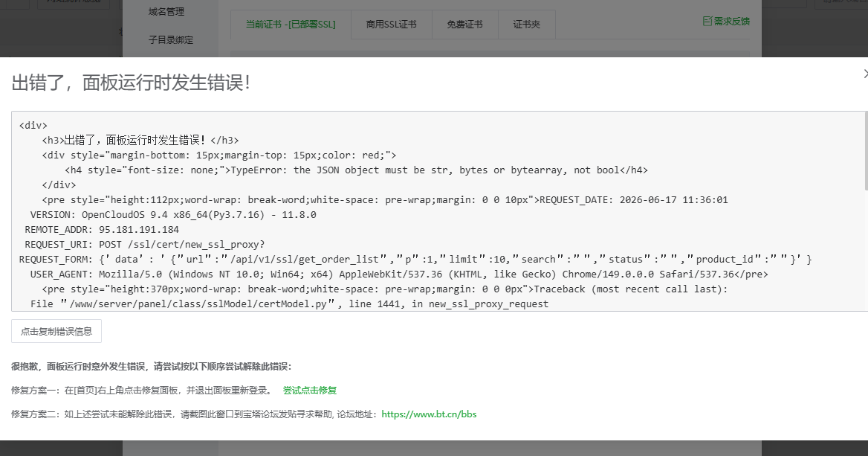Click the certModel.py traceback file line
Image resolution: width=868 pixels, height=456 pixels.
pyautogui.click(x=290, y=304)
